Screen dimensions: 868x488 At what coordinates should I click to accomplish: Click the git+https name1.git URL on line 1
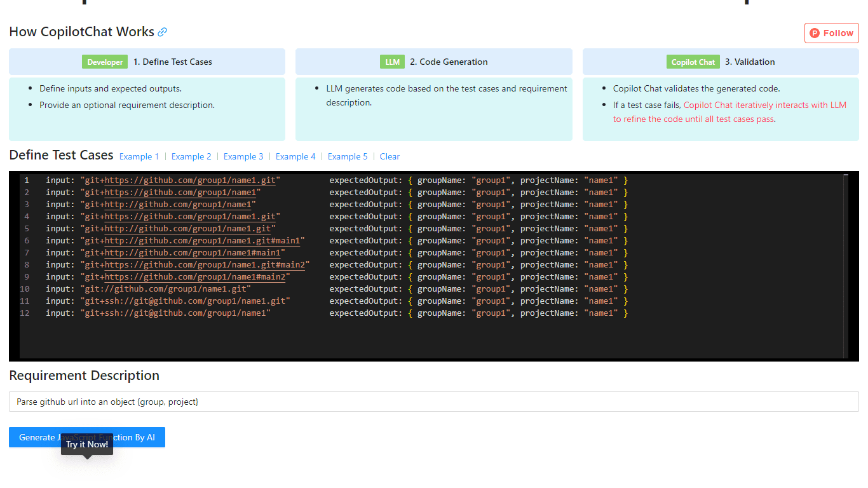180,180
